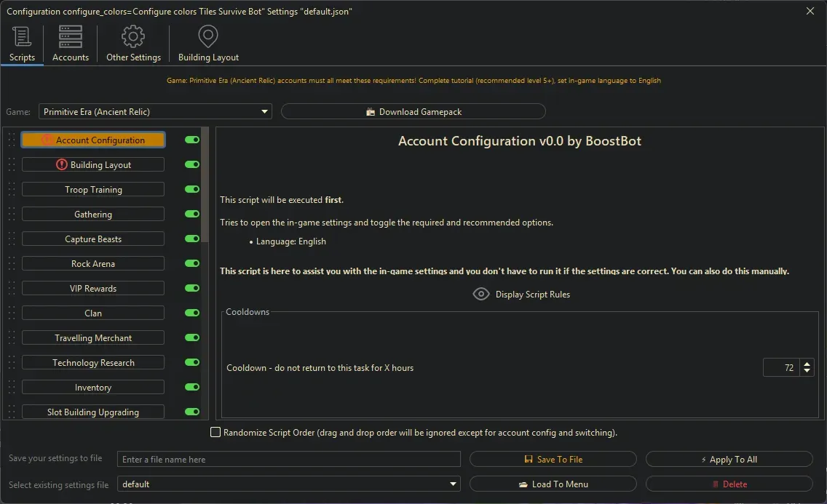
Task: Click the file name input field
Action: click(289, 459)
